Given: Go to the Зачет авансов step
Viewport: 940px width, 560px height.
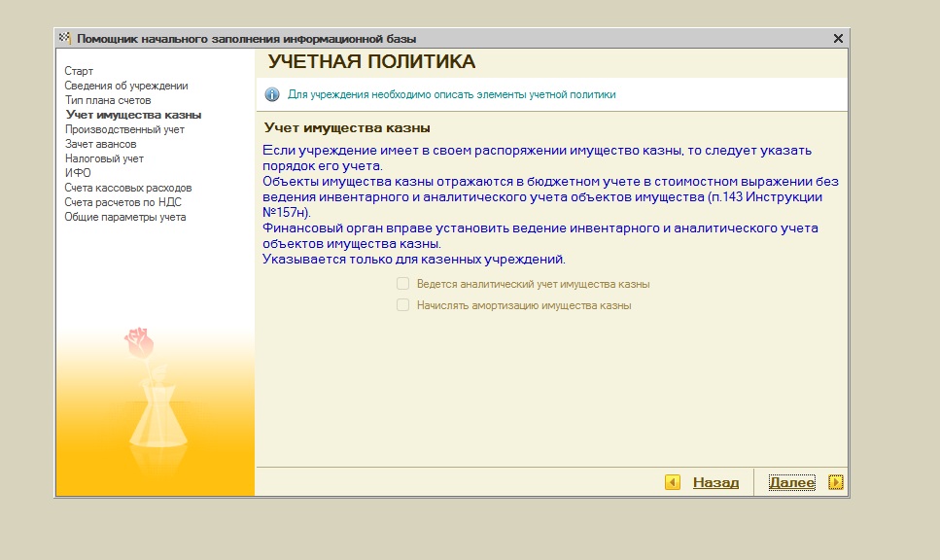Looking at the screenshot, I should click(x=101, y=144).
